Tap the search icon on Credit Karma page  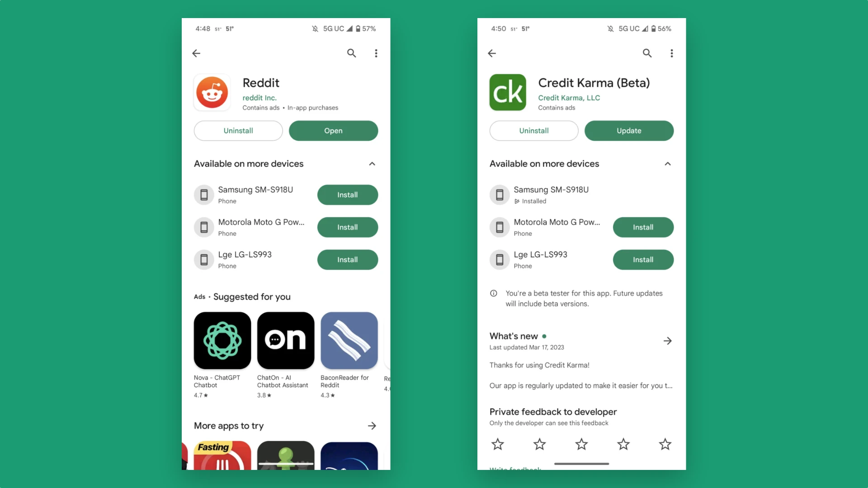click(647, 53)
